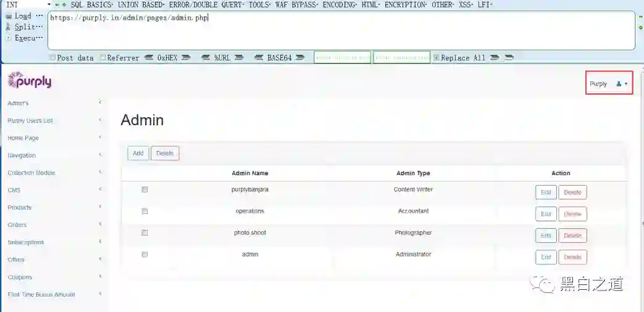Click the second replace input field
Viewport: 644px width, 312px height.
(402, 57)
